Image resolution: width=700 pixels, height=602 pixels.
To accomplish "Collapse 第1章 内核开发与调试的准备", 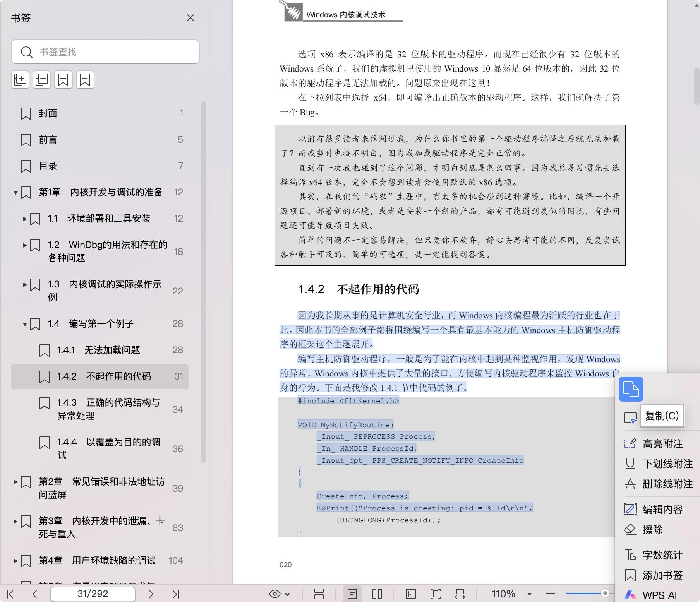I will pos(15,192).
